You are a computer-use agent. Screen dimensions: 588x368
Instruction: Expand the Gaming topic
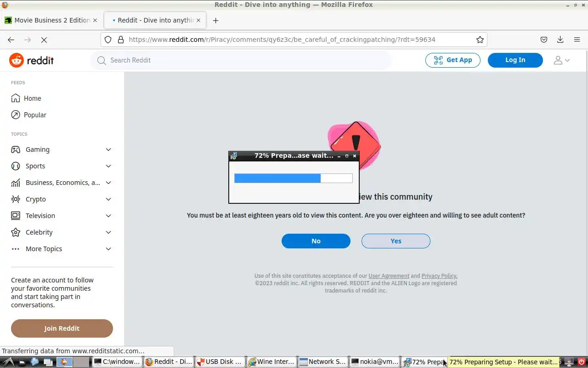pyautogui.click(x=108, y=149)
